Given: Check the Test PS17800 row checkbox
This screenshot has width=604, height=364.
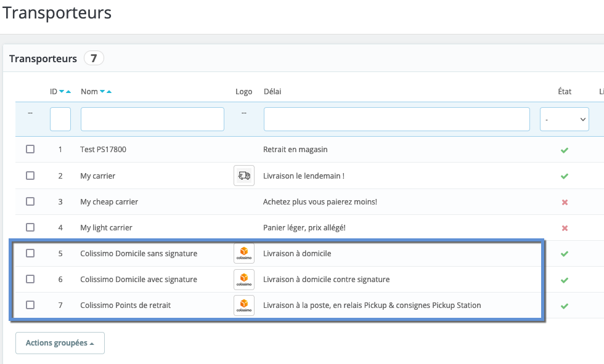Looking at the screenshot, I should 30,149.
